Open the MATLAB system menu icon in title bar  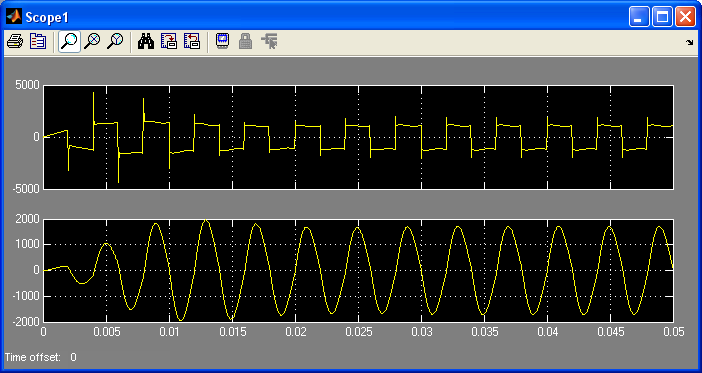point(13,17)
